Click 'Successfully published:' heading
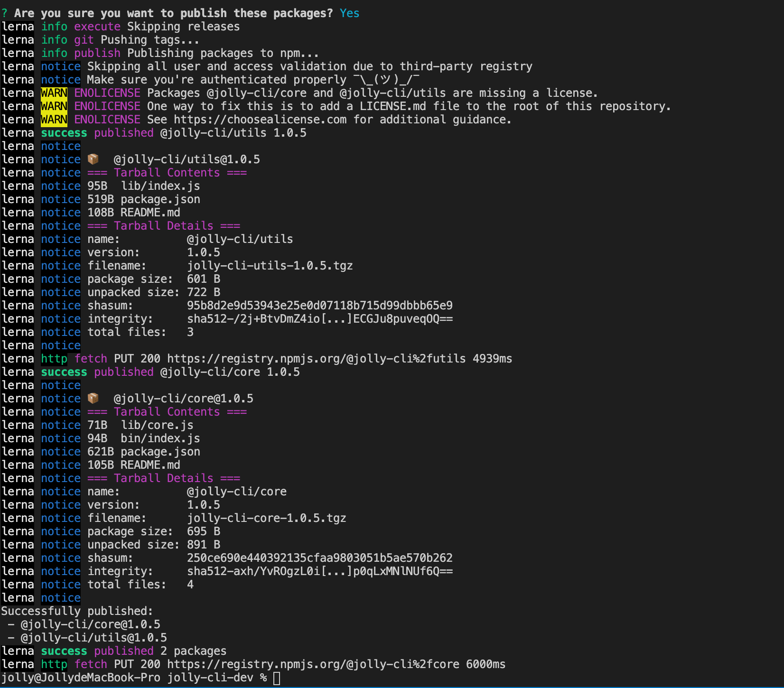784x688 pixels. point(77,611)
